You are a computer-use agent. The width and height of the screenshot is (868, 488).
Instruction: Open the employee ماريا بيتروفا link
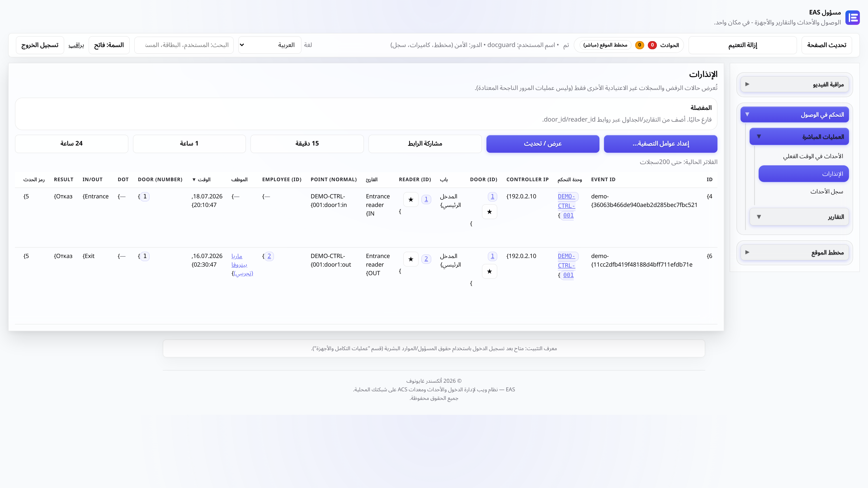coord(242,265)
